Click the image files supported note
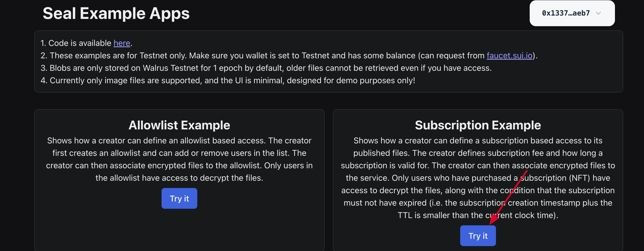Screen dimensions: 644x251 coord(228,80)
